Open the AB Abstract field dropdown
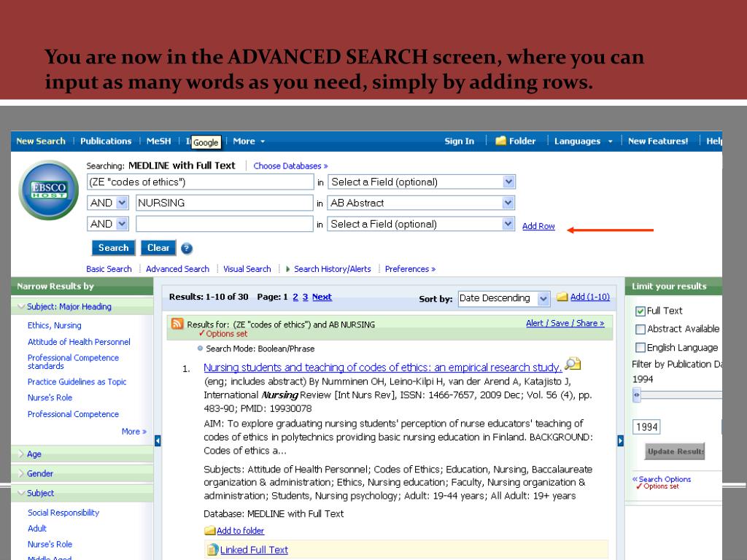The width and height of the screenshot is (747, 560). 508,203
